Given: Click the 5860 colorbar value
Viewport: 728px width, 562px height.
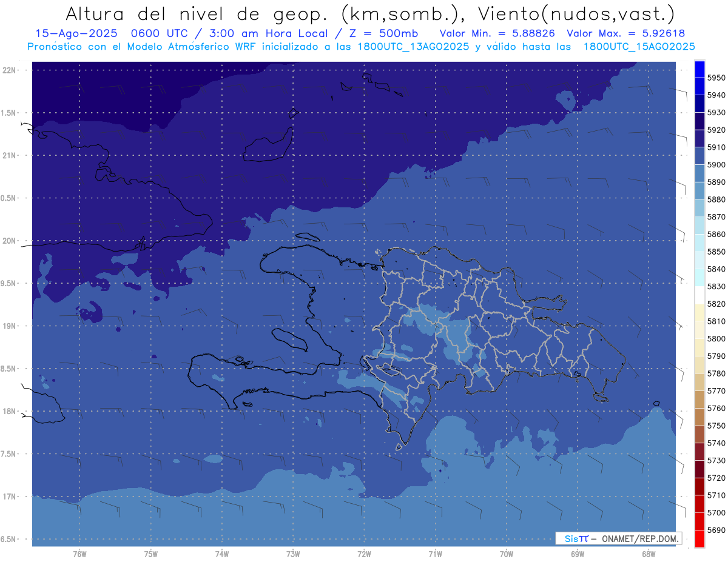Looking at the screenshot, I should pyautogui.click(x=716, y=234).
